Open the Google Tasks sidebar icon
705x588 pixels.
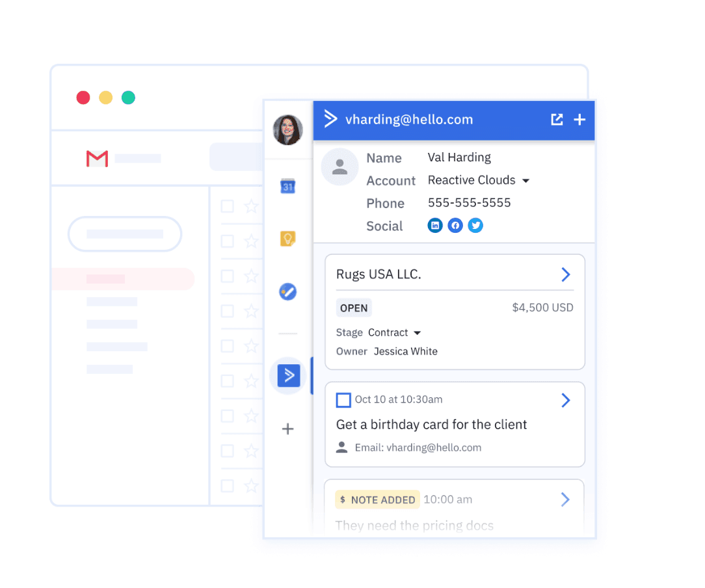coord(287,291)
